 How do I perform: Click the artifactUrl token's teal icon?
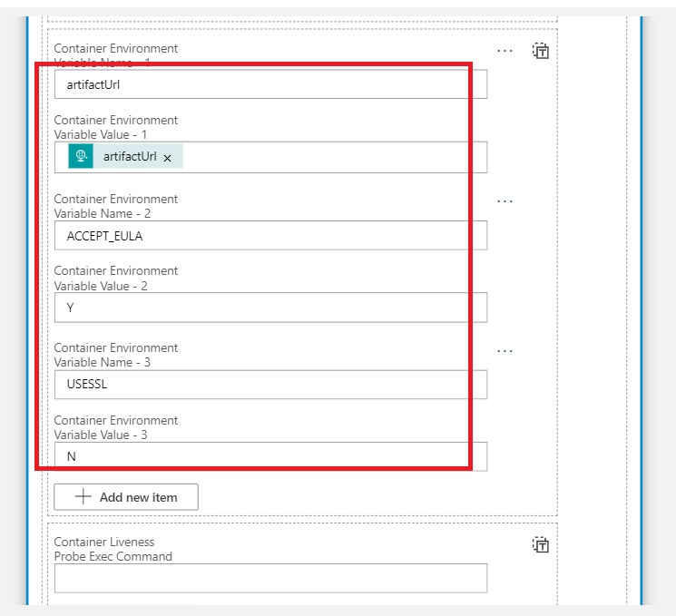pyautogui.click(x=82, y=156)
